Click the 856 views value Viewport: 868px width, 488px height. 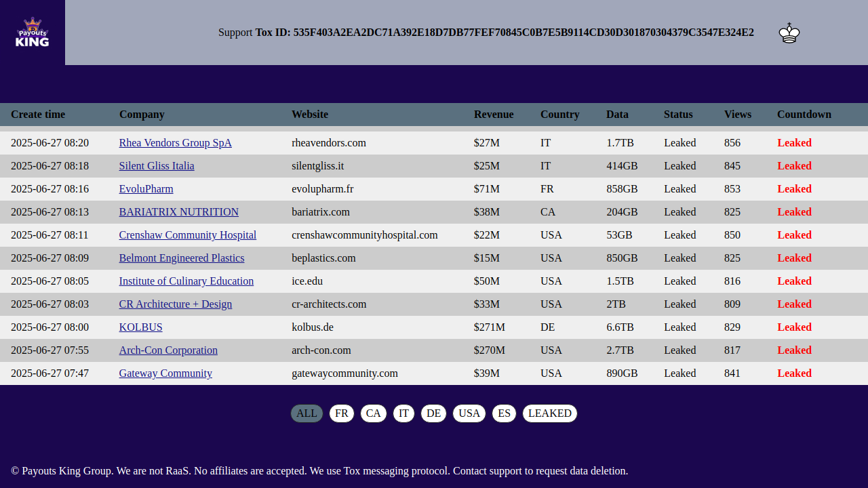(x=732, y=143)
